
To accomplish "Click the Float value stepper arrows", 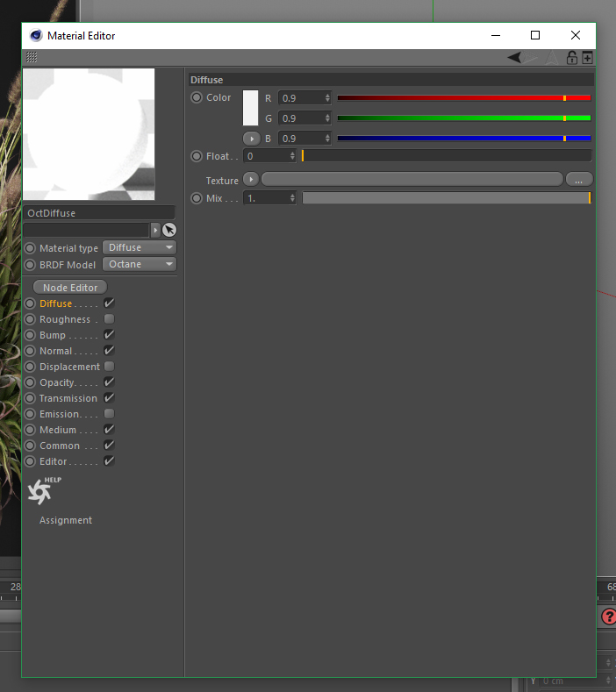I will (292, 156).
